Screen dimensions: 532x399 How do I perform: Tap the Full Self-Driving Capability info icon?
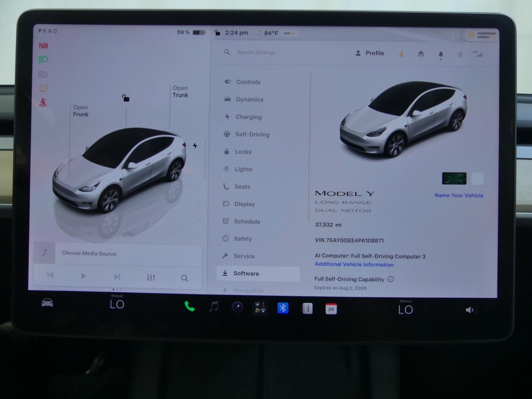391,279
